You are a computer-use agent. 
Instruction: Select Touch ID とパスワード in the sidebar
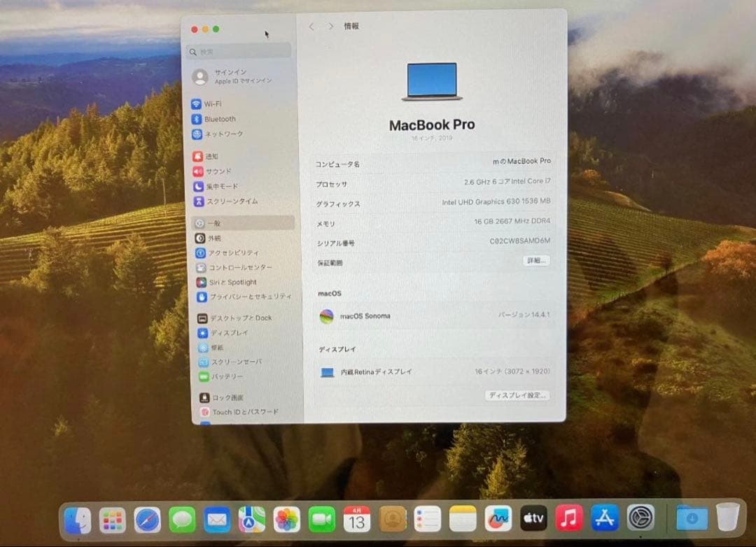point(239,412)
